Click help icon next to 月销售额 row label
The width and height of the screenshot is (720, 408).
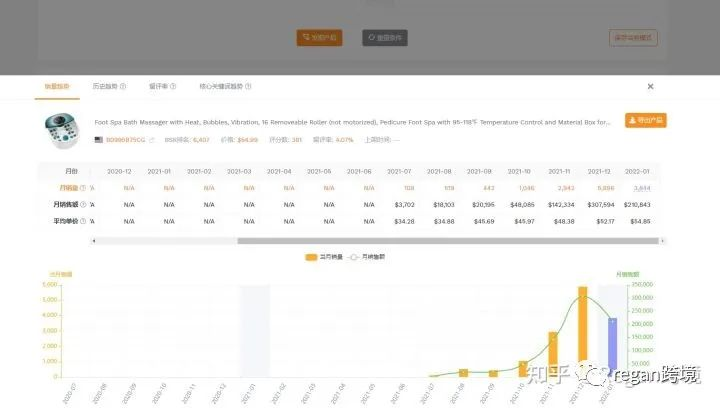click(83, 204)
